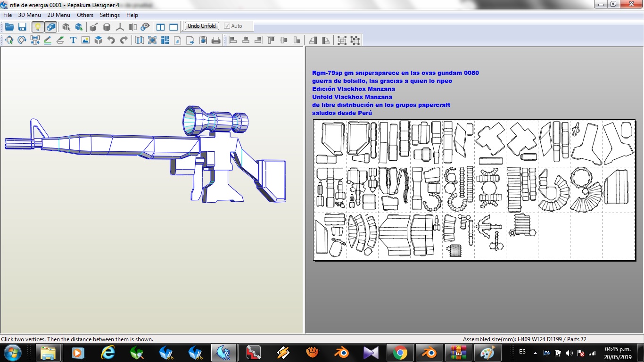
Task: Click the ungroup parts icon
Action: 355,40
